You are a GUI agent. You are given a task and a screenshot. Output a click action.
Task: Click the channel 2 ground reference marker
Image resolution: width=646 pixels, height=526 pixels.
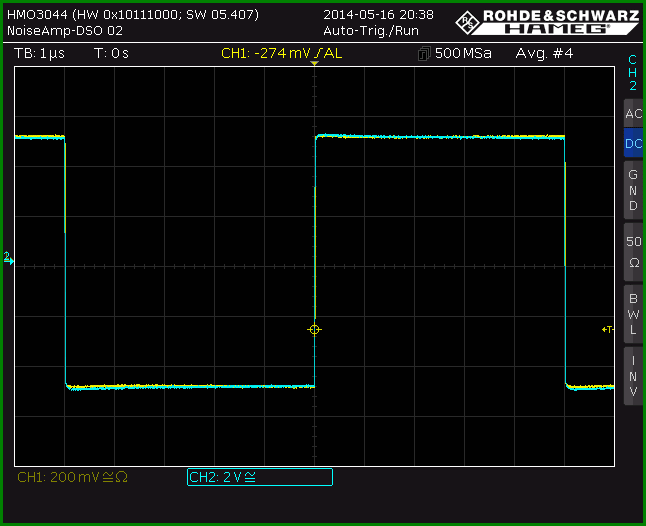(x=9, y=258)
